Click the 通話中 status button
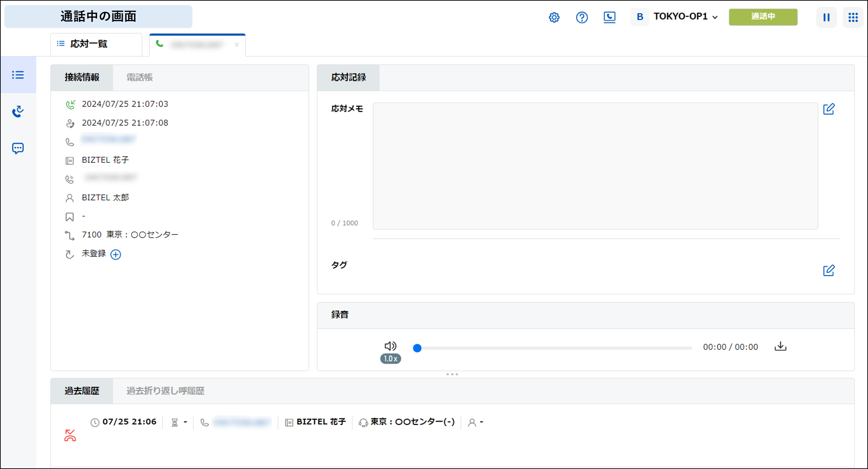The width and height of the screenshot is (868, 469). pos(763,17)
